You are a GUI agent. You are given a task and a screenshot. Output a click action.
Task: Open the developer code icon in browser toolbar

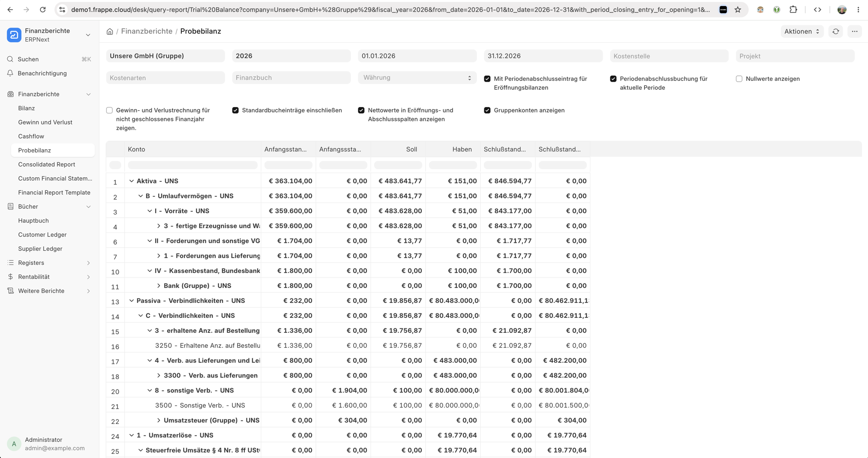(818, 10)
